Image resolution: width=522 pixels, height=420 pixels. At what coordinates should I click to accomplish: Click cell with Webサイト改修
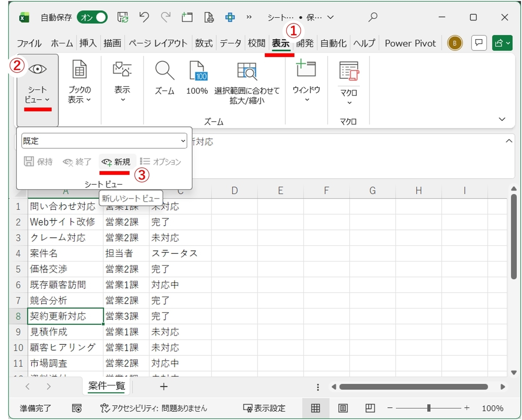[65, 222]
